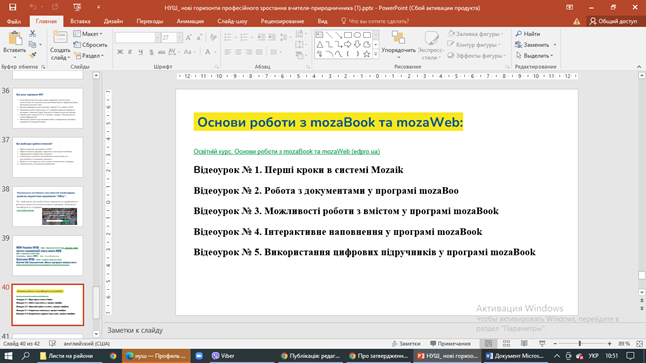This screenshot has width=646, height=363.
Task: Increase font size with the larger A icon
Action: point(189,37)
